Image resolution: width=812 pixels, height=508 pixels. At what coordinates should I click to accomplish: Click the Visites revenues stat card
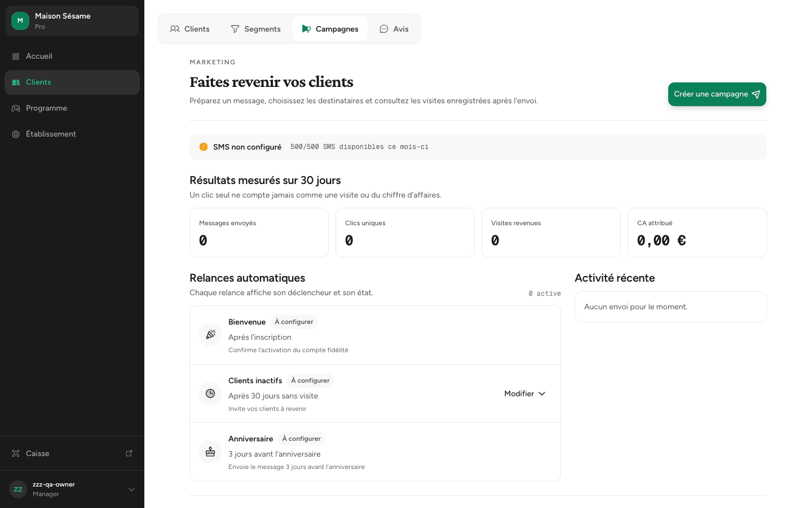pos(551,233)
